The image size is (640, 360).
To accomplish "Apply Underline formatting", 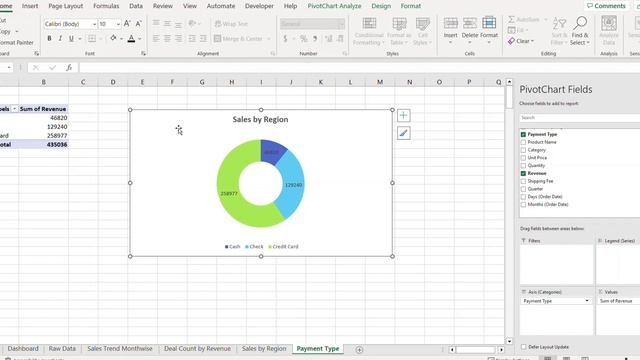I will (71, 38).
